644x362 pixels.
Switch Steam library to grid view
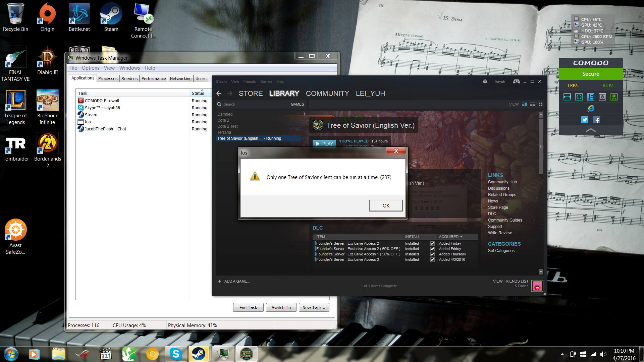pyautogui.click(x=540, y=104)
